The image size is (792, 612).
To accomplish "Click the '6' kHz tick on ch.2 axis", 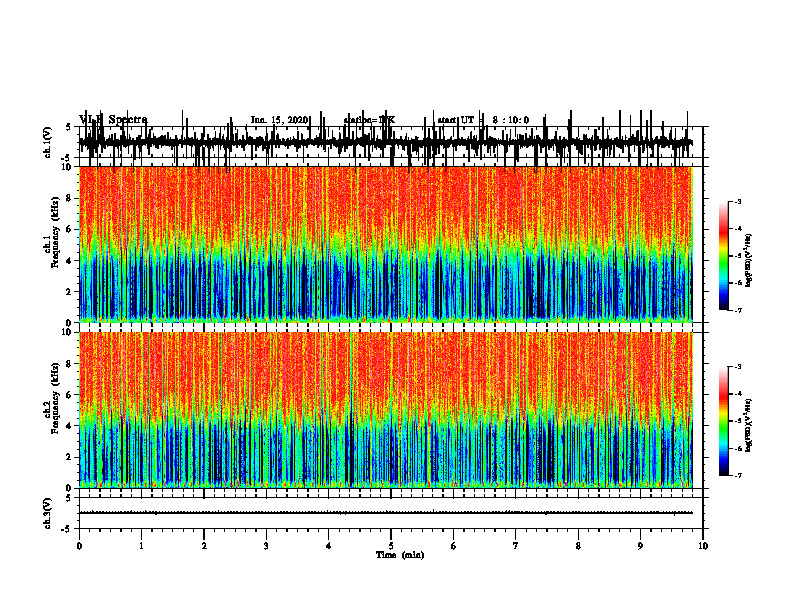I will [x=70, y=395].
